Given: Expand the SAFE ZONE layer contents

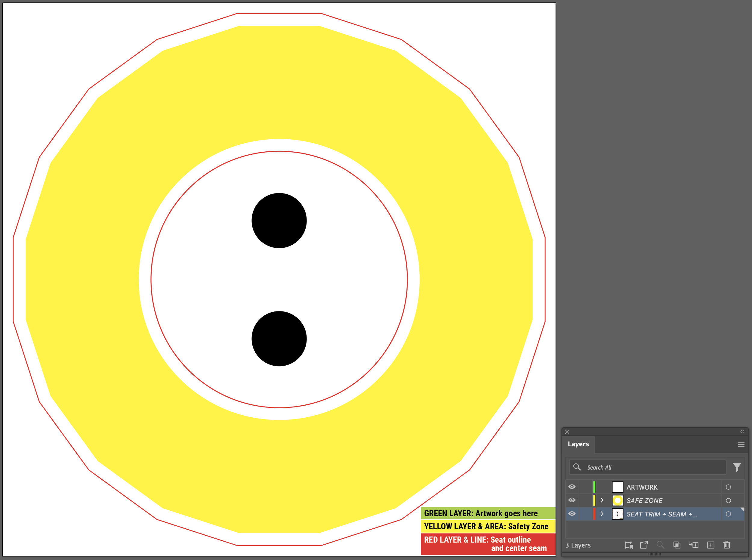Looking at the screenshot, I should click(602, 500).
